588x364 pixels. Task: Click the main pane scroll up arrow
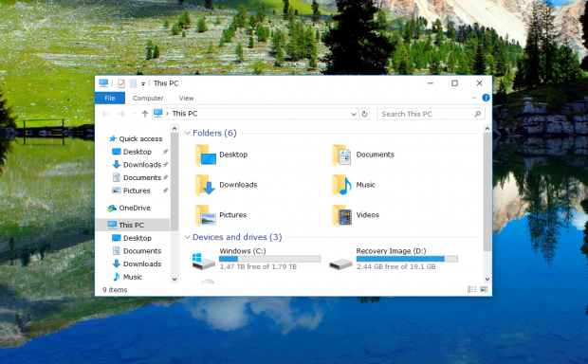[487, 129]
